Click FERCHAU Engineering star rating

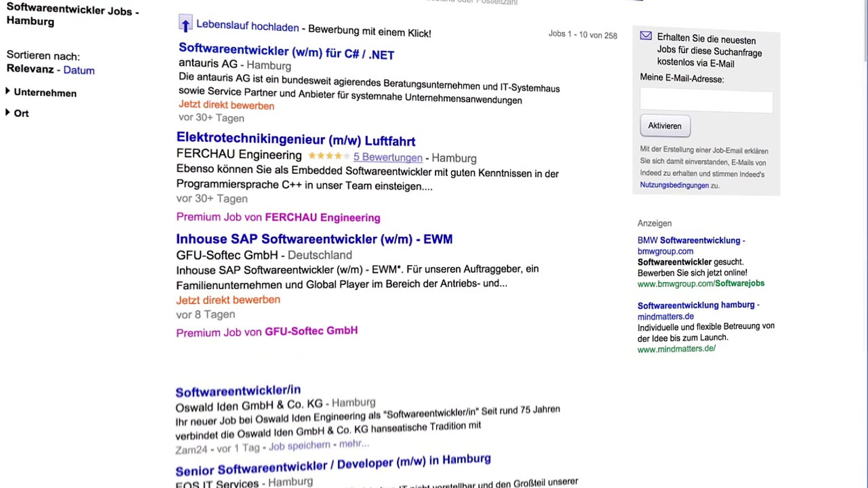(x=329, y=156)
